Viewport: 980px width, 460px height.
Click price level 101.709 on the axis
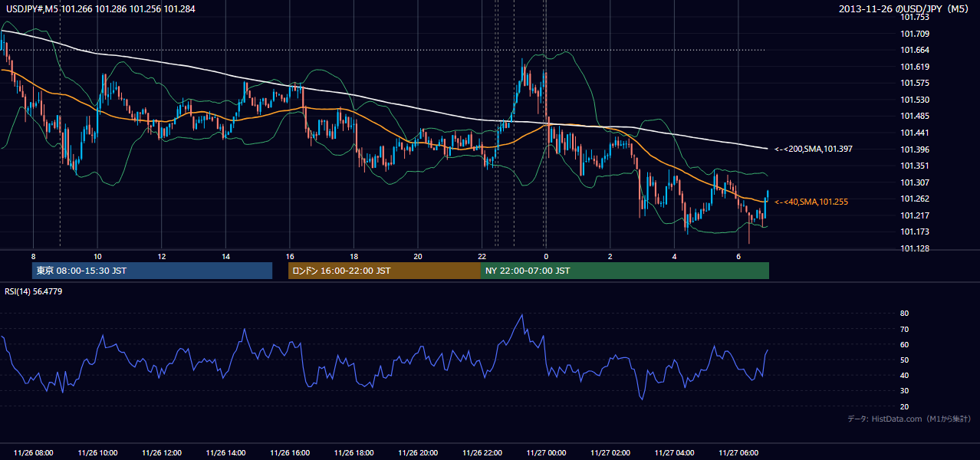[x=915, y=34]
